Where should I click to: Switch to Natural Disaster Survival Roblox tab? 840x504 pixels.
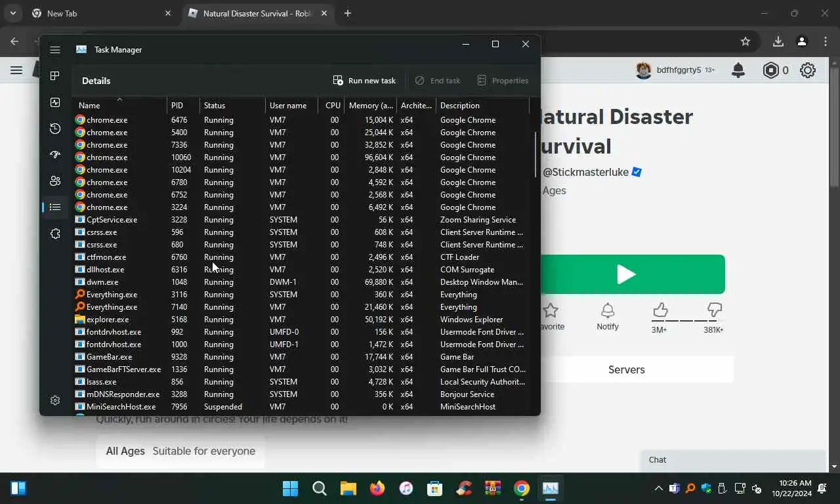click(257, 13)
